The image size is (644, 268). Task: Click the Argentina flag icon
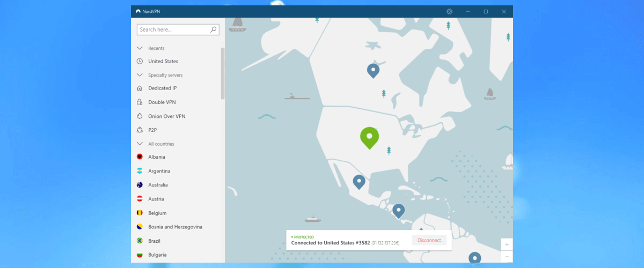(140, 171)
